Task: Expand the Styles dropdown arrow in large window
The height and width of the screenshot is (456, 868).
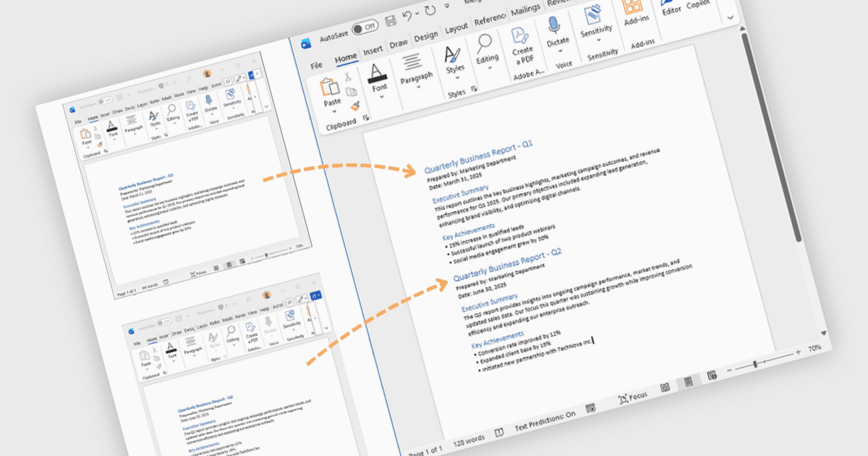Action: (458, 79)
